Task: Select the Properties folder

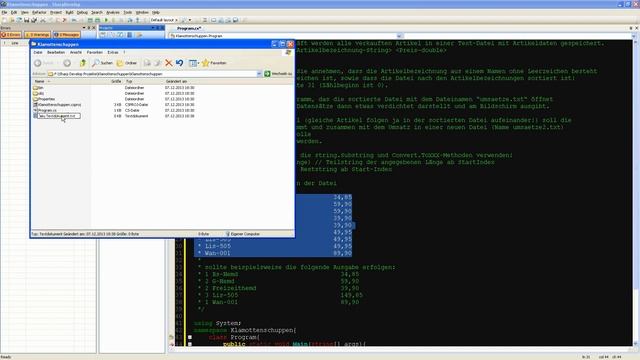Action: click(x=44, y=99)
